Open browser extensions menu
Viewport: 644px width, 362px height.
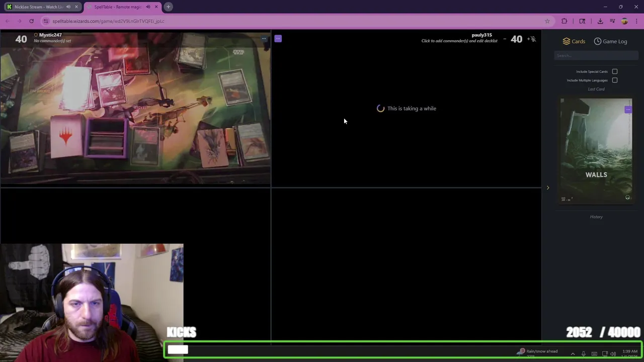[565, 21]
